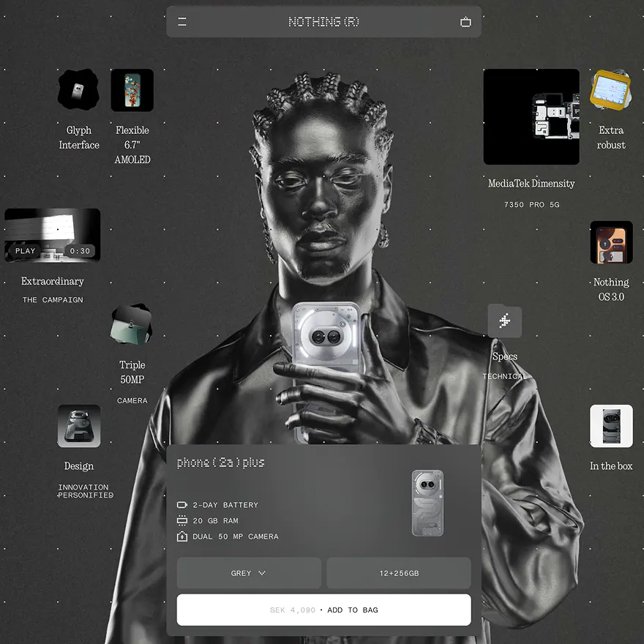Click the battery icon beside 2-Day Battery
The image size is (644, 644).
(182, 505)
